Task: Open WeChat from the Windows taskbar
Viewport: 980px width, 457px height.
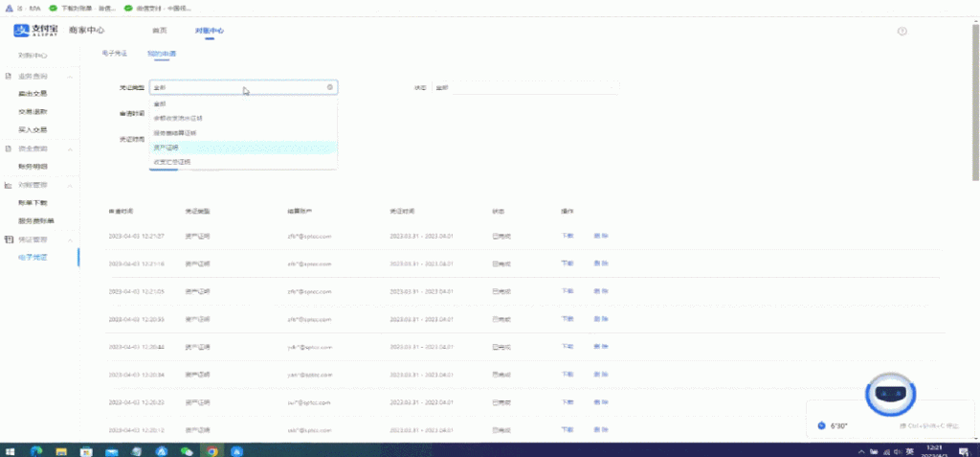Action: tap(188, 450)
